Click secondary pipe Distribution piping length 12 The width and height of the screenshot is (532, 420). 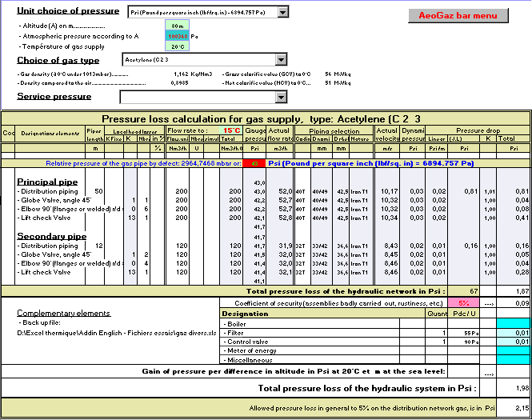tap(98, 246)
